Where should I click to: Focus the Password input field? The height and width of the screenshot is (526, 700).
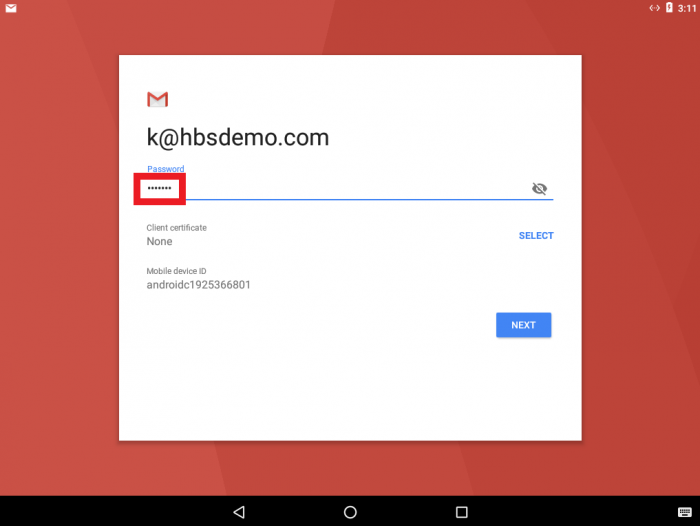pos(350,188)
